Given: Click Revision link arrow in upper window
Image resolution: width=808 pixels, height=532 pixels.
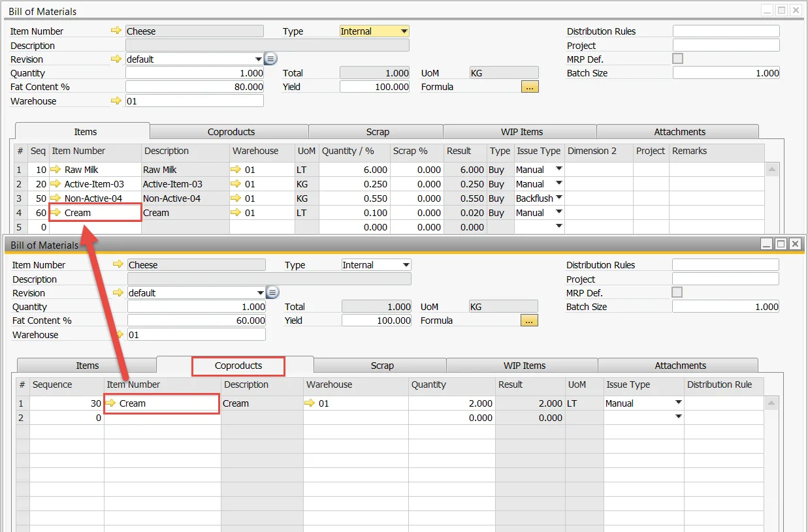Looking at the screenshot, I should 116,59.
